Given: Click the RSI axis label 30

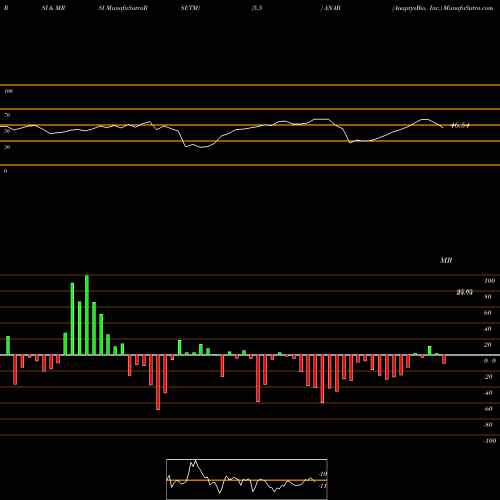Looking at the screenshot, I should click(x=7, y=147).
